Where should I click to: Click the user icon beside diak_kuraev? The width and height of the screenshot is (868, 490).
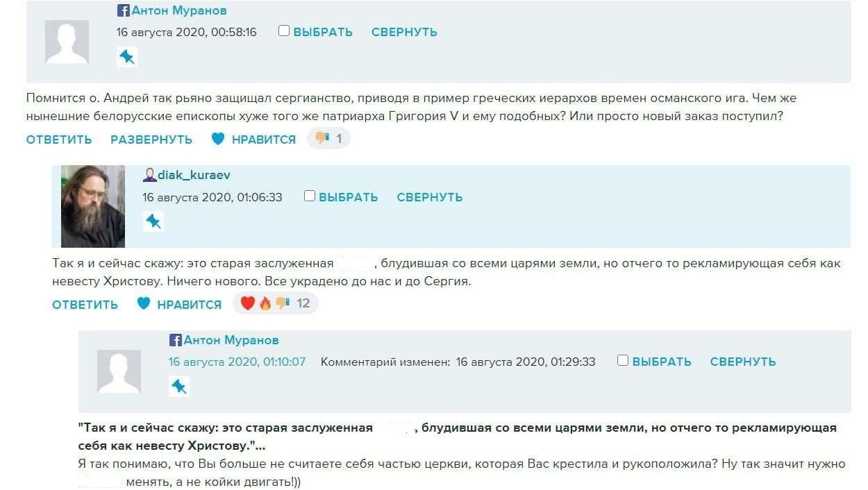click(x=149, y=176)
